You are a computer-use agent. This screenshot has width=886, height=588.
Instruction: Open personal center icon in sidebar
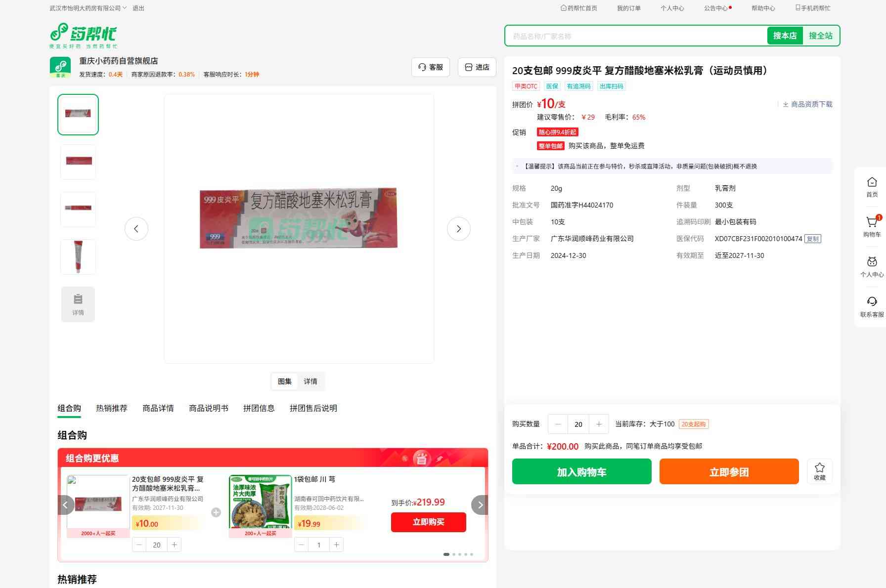pos(872,262)
